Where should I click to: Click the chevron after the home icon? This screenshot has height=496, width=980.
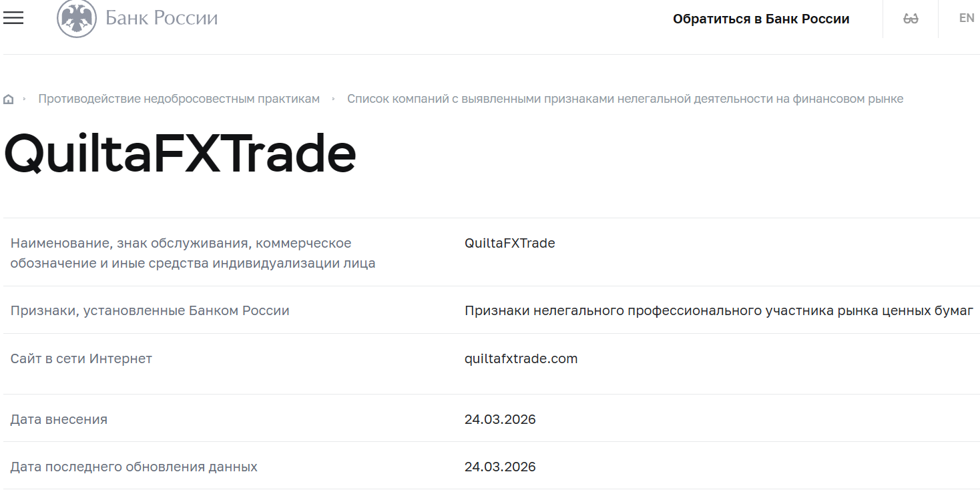pyautogui.click(x=25, y=98)
